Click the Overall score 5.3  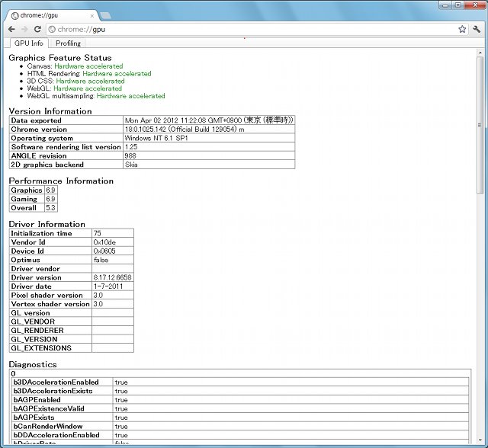(51, 208)
